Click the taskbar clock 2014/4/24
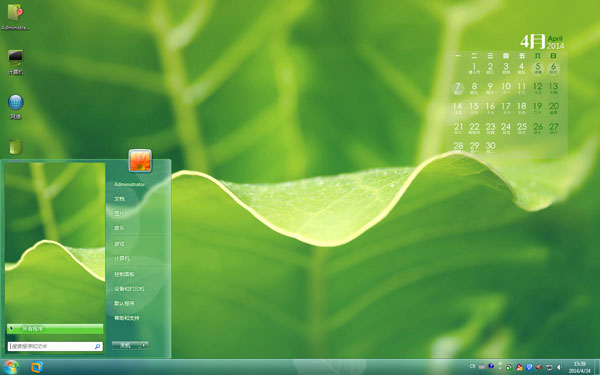This screenshot has width=600, height=375. coord(580,367)
